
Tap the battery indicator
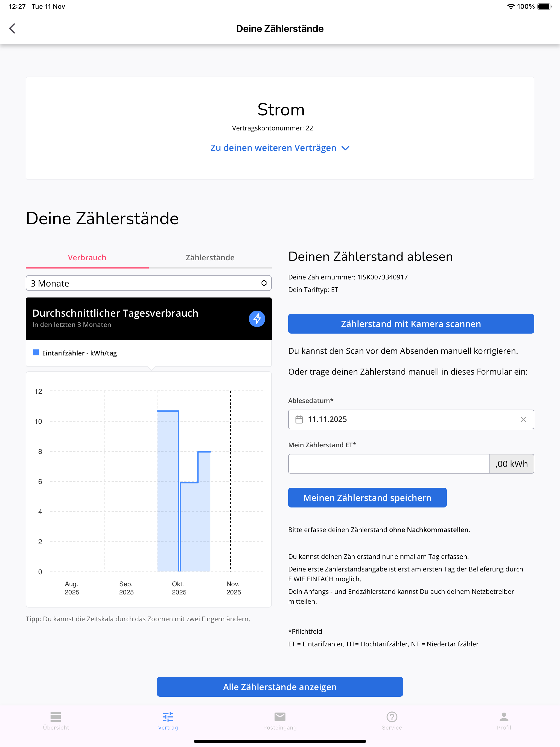544,6
